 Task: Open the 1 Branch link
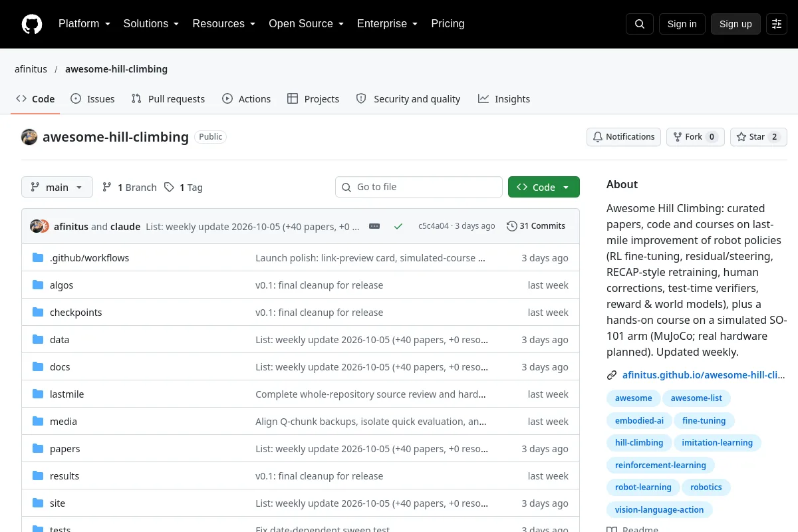tap(130, 188)
